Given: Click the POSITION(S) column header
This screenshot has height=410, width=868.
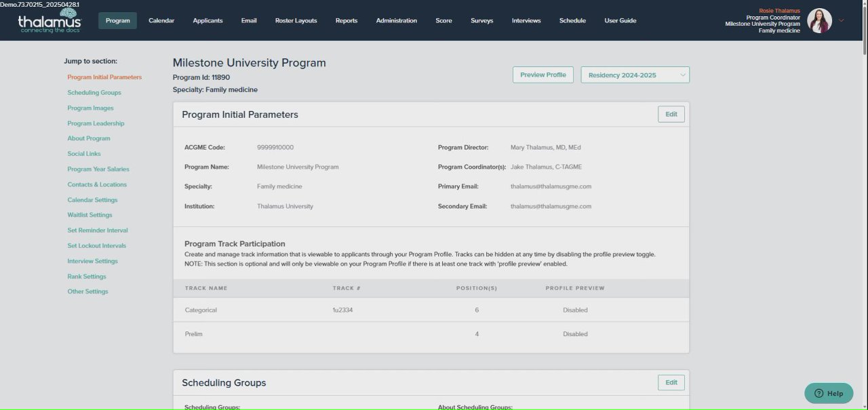Looking at the screenshot, I should click(477, 288).
